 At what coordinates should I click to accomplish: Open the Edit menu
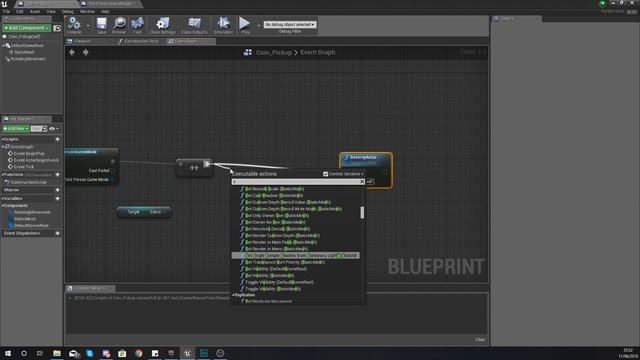click(20, 11)
